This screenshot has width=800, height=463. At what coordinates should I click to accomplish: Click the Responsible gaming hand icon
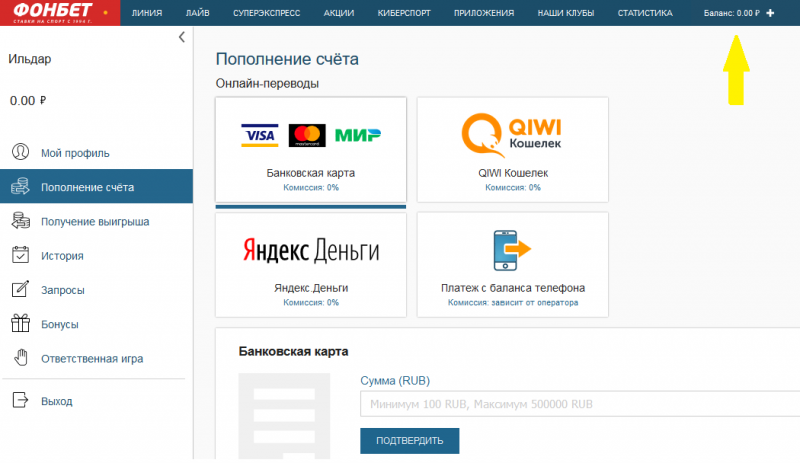click(21, 357)
